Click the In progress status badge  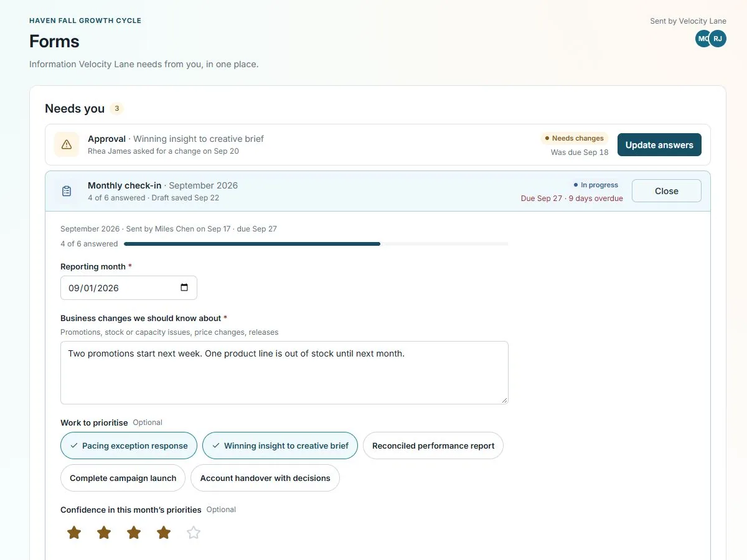click(596, 185)
